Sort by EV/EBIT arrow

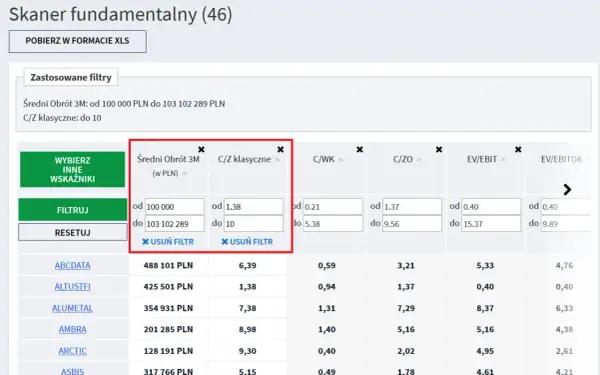point(504,159)
